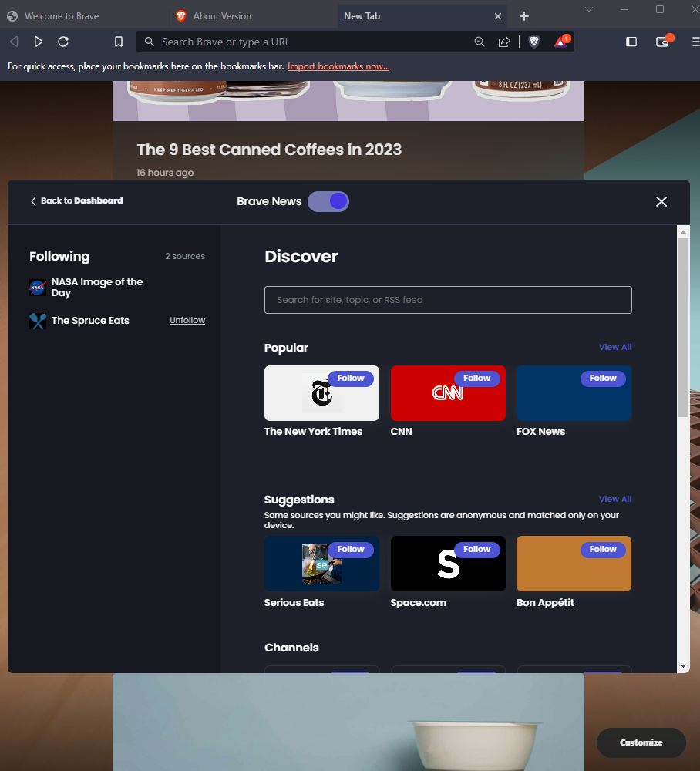Open the Brave Wallet icon

pyautogui.click(x=663, y=42)
